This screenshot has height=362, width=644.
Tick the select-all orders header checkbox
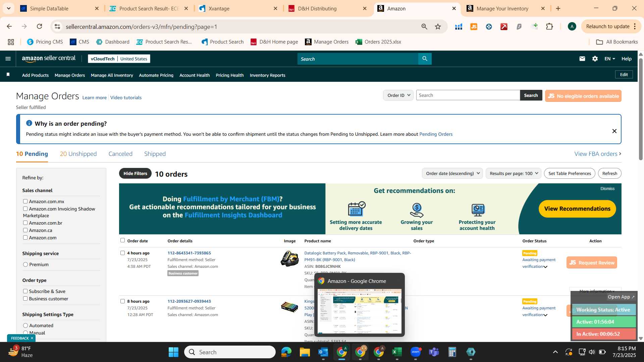122,240
